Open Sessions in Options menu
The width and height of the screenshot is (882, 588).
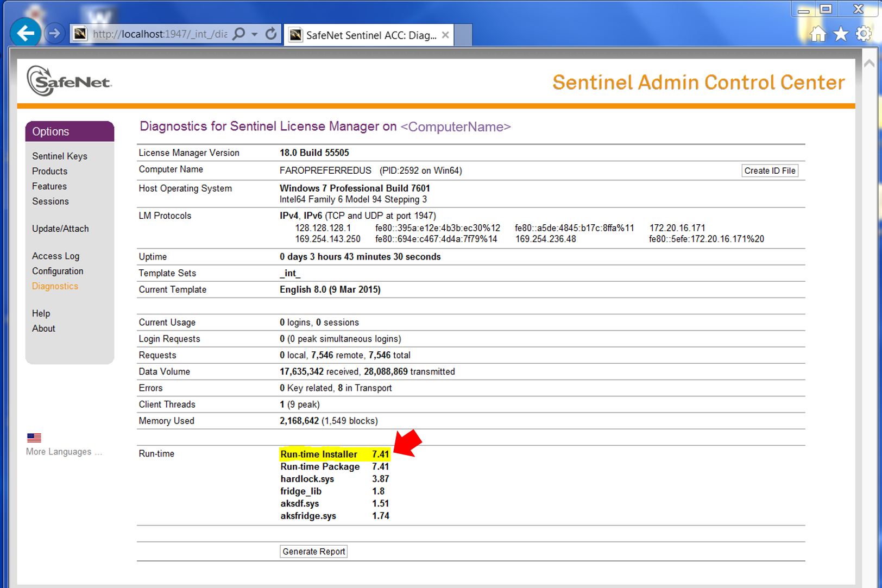(51, 201)
